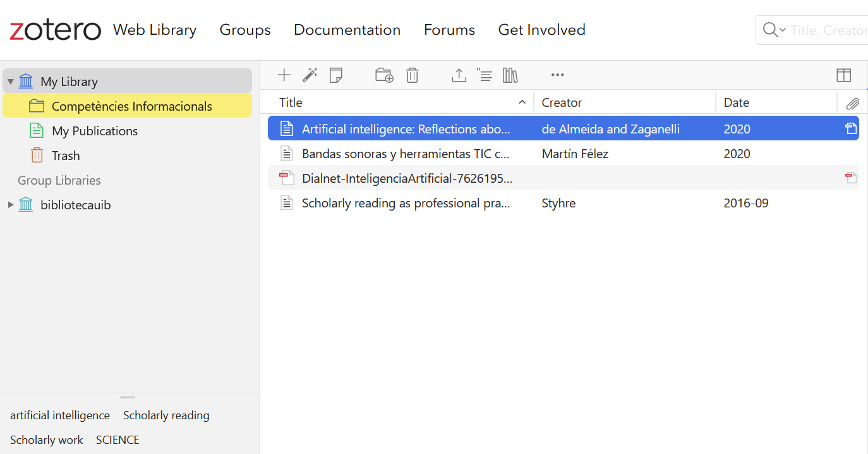Screen dimensions: 868x454
Task: Click the Add to Collection folder icon
Action: pyautogui.click(x=384, y=75)
